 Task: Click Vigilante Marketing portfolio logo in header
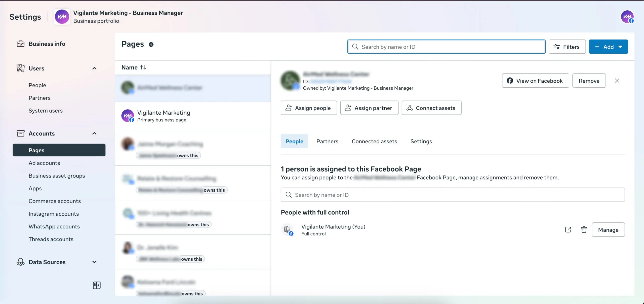pyautogui.click(x=62, y=17)
